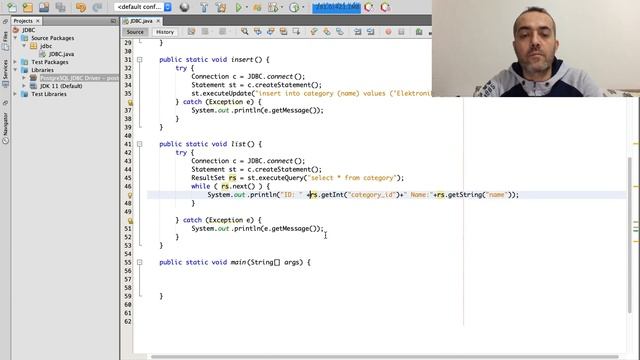Open the Navigator side tab

click(5, 128)
